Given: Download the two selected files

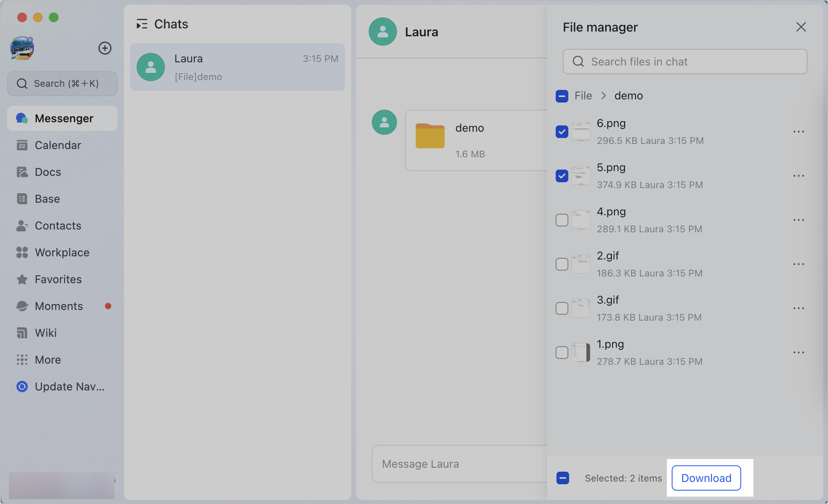Looking at the screenshot, I should click(706, 478).
